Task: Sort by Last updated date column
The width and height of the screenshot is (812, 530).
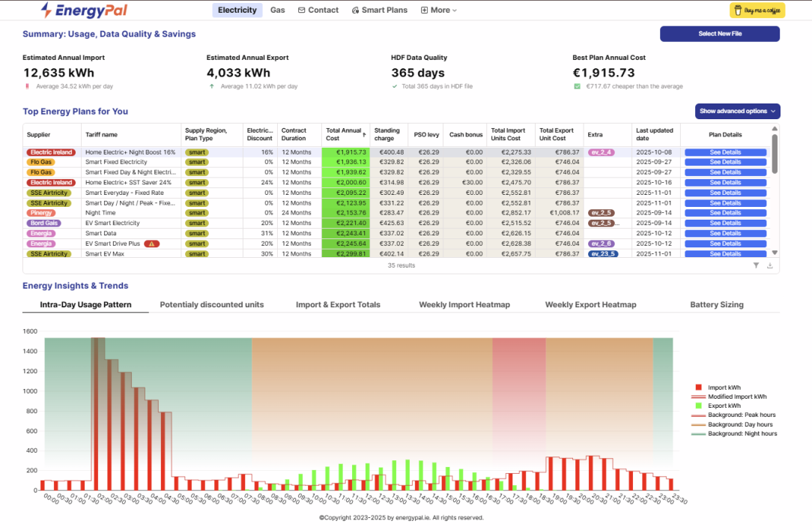Action: (x=655, y=135)
